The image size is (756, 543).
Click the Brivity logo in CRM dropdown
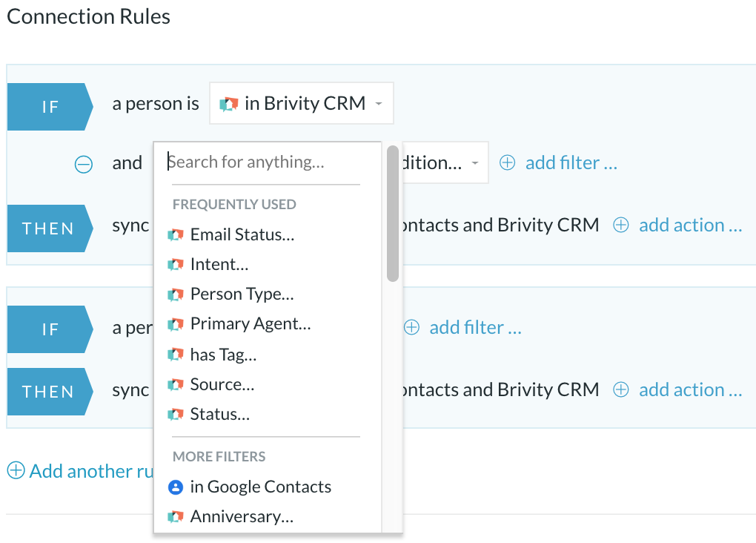click(x=229, y=104)
